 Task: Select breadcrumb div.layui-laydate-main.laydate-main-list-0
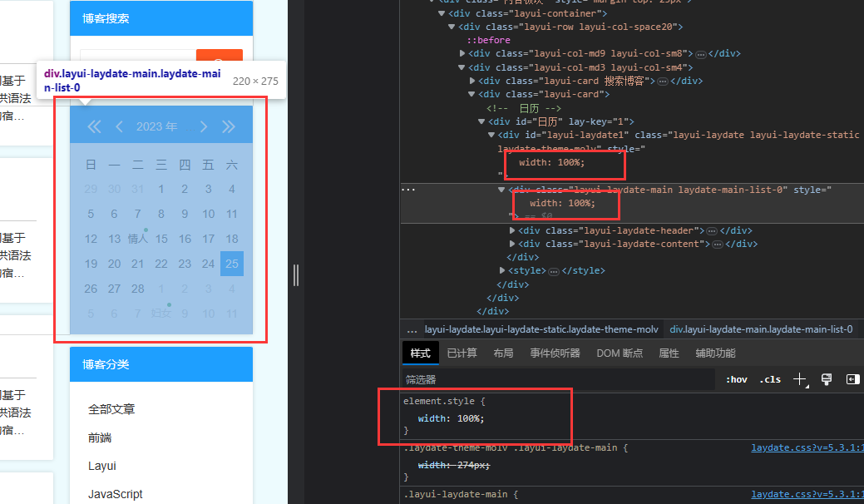761,329
